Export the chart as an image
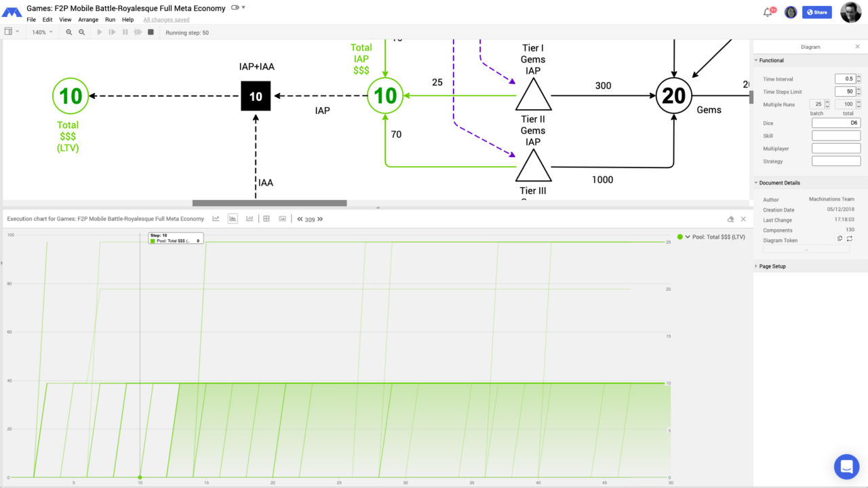Screen dimensions: 868x488 [283, 219]
